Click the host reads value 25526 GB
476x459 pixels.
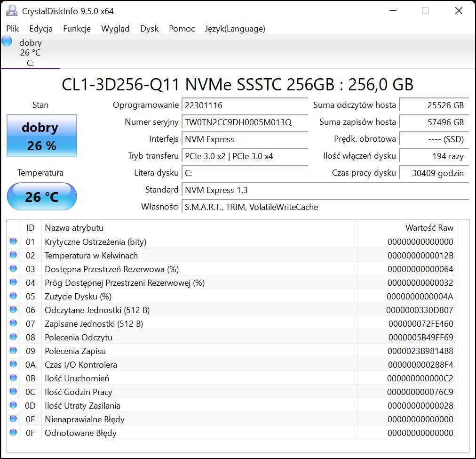(434, 105)
